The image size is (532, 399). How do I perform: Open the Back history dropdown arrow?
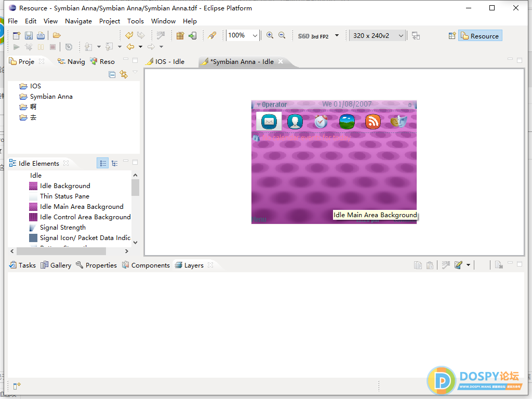point(140,47)
